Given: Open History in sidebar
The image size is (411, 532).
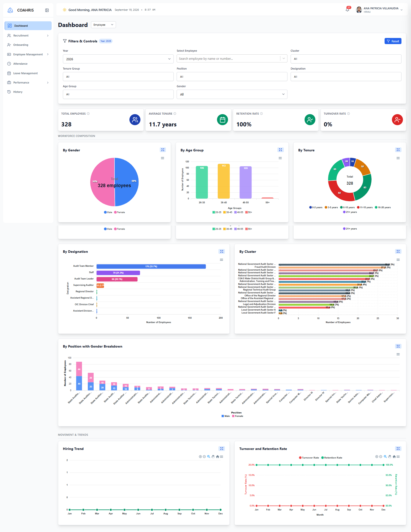Looking at the screenshot, I should [x=28, y=92].
